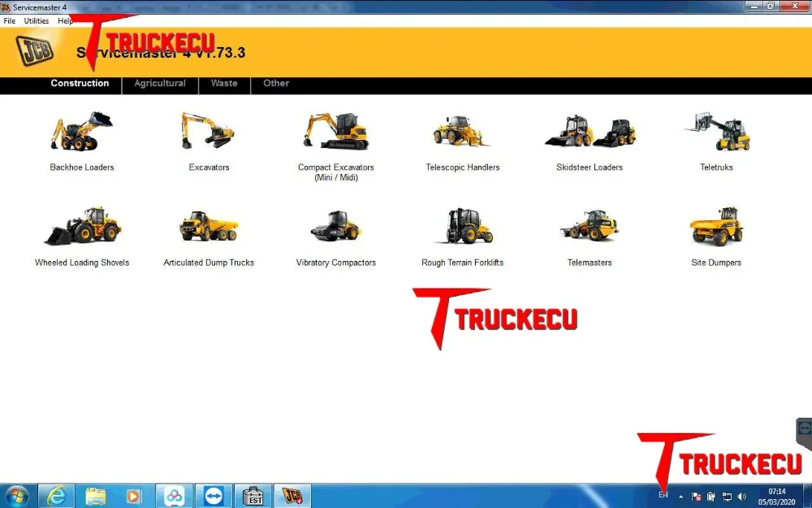Screen dimensions: 812x508
Task: Open the Backhoe Loaders machine icon
Action: [81, 131]
